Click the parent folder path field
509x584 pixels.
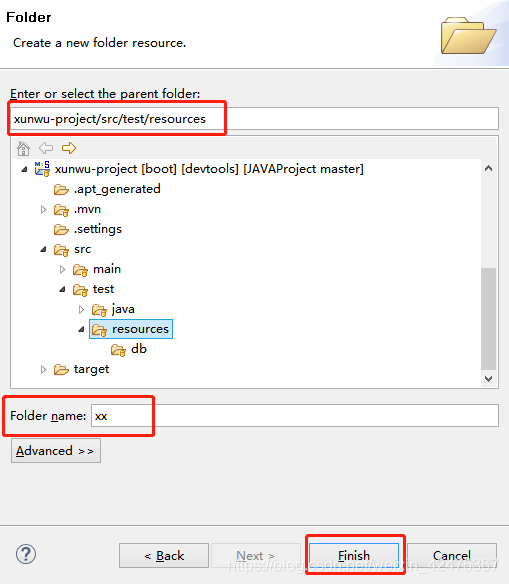(x=254, y=119)
